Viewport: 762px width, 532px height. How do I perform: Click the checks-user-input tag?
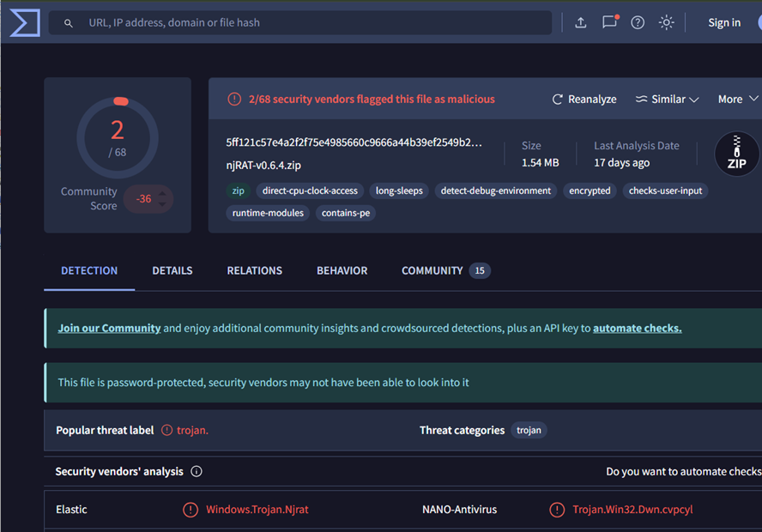tap(665, 190)
